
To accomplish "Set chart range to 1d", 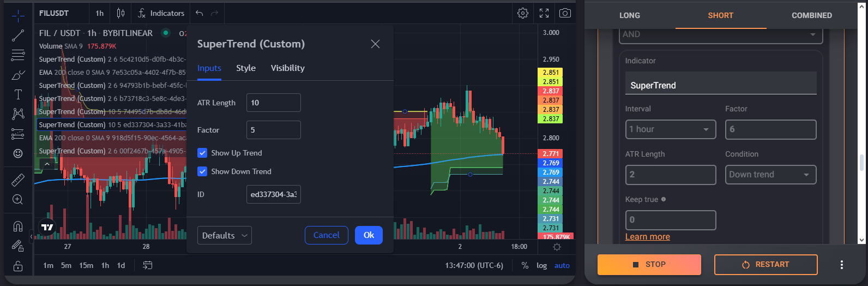I will tap(121, 265).
